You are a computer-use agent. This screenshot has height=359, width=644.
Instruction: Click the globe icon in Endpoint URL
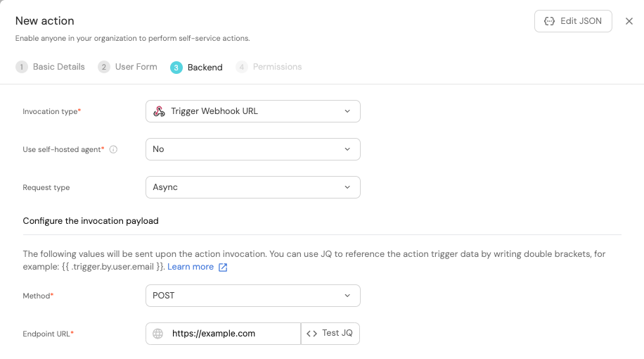pyautogui.click(x=158, y=334)
